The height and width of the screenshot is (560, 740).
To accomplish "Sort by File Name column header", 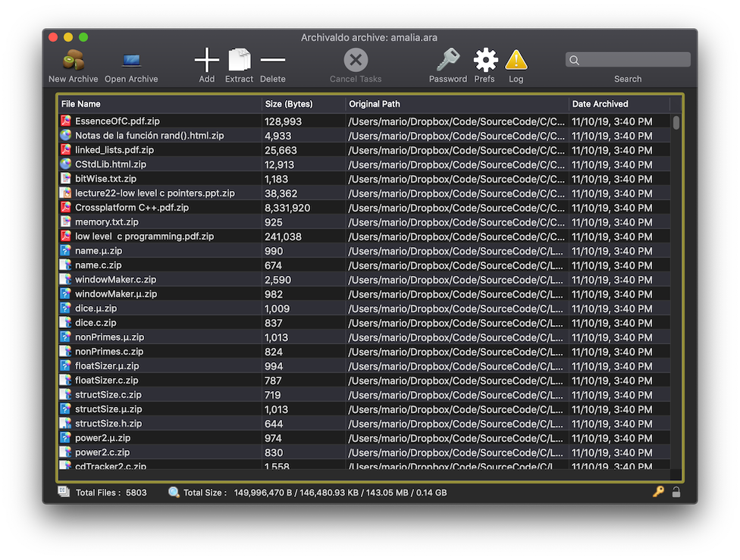I will 160,104.
